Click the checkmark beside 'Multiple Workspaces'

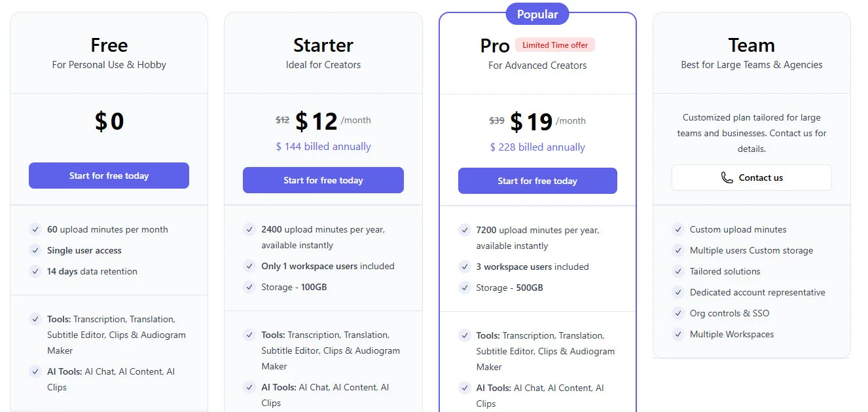coord(678,334)
